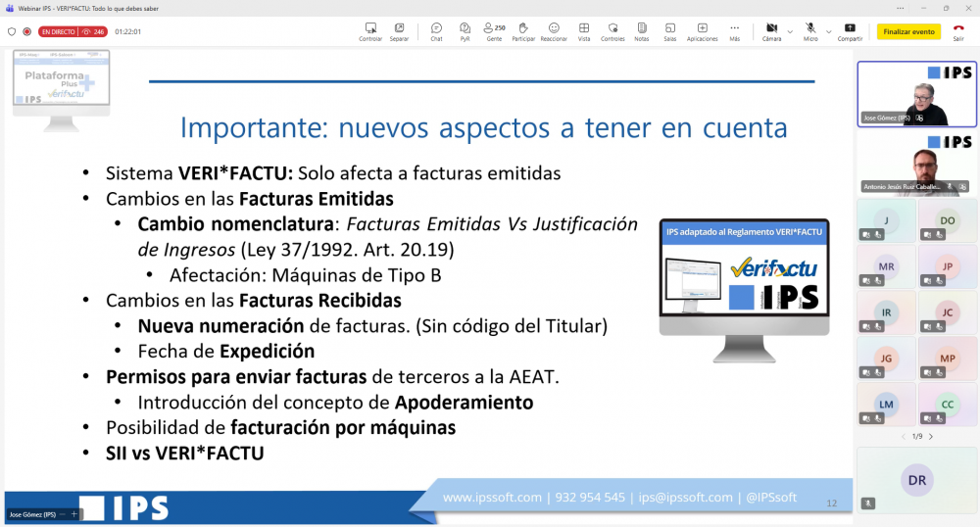
Task: Open the Salas breakout rooms
Action: (x=669, y=30)
